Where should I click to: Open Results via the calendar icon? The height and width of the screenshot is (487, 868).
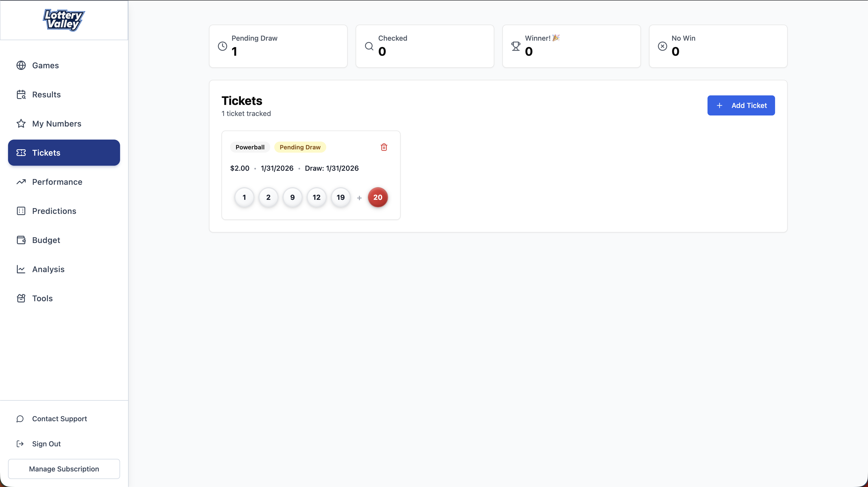point(21,95)
